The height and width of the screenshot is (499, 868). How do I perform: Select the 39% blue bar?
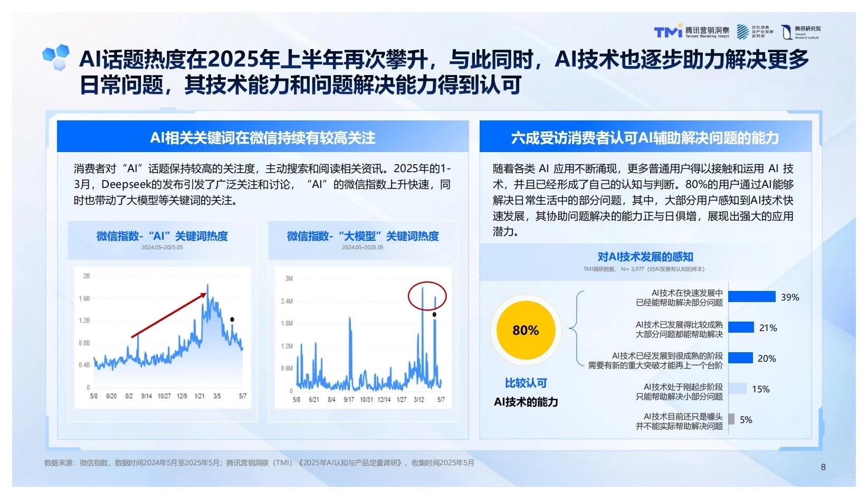tap(752, 297)
